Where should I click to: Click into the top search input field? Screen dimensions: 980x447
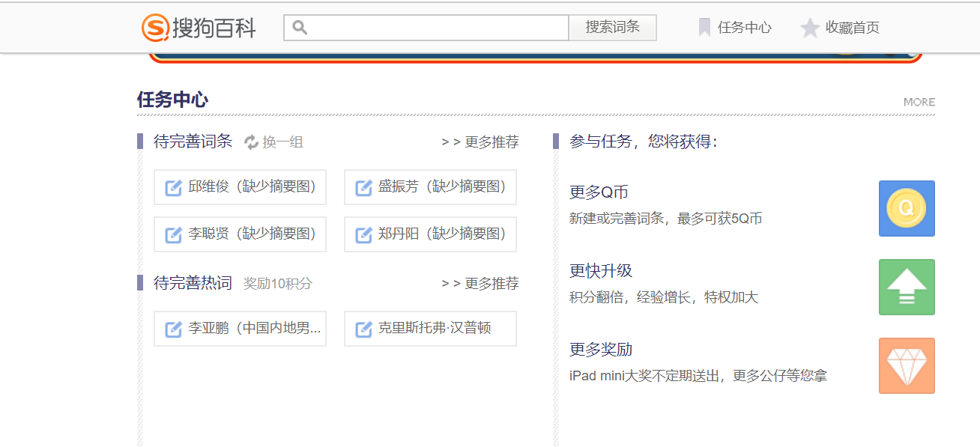(x=427, y=27)
